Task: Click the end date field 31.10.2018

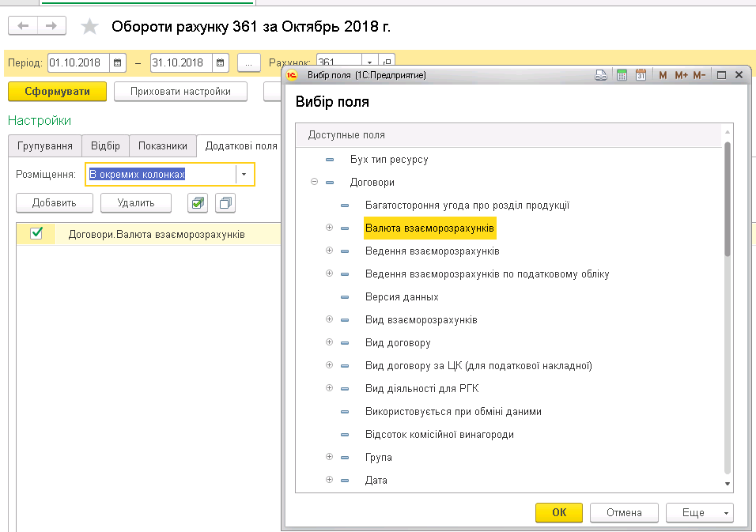Action: click(x=181, y=62)
